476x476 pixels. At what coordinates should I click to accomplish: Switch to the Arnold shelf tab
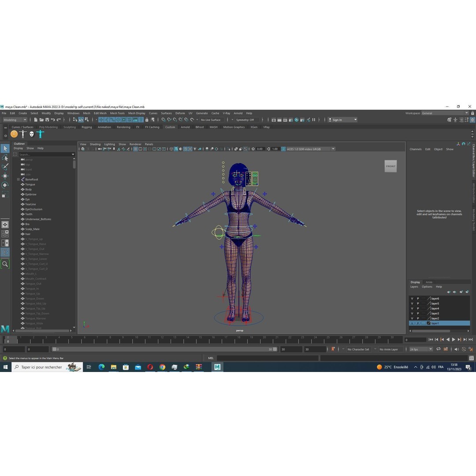coord(185,127)
